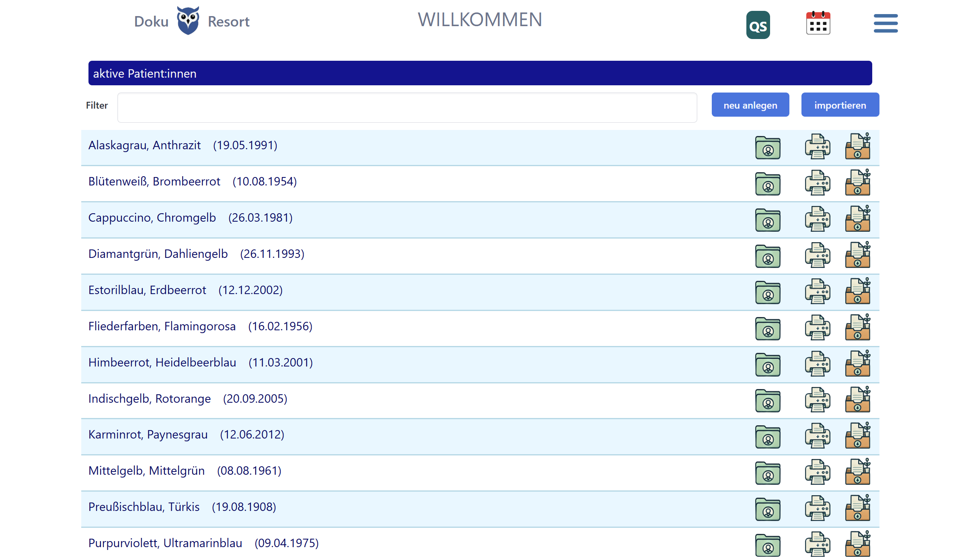The width and height of the screenshot is (980, 558).
Task: Focus the Filter text field
Action: pos(407,107)
